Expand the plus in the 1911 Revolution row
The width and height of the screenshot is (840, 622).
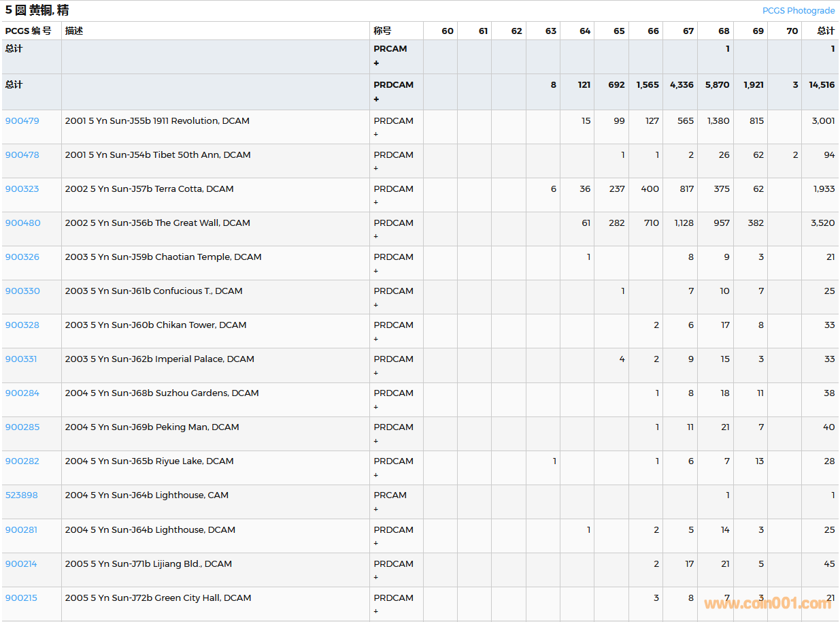376,135
